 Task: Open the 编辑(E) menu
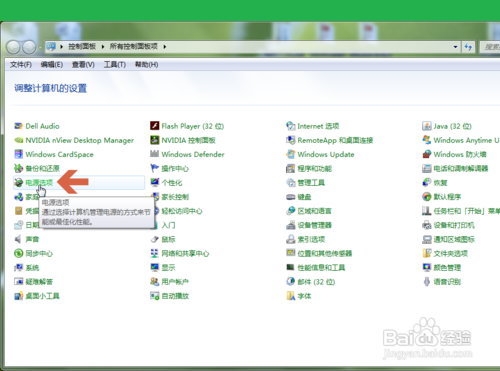coord(52,64)
